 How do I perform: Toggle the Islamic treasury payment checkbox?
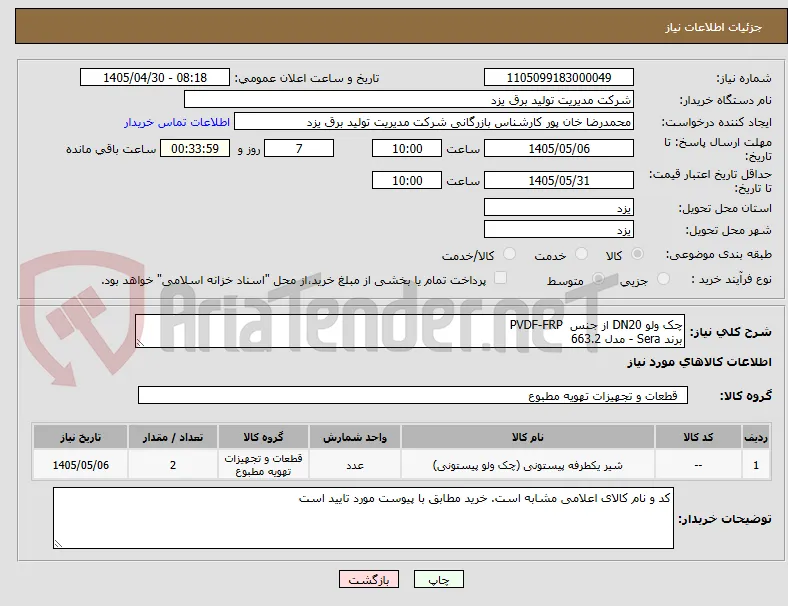click(x=501, y=278)
